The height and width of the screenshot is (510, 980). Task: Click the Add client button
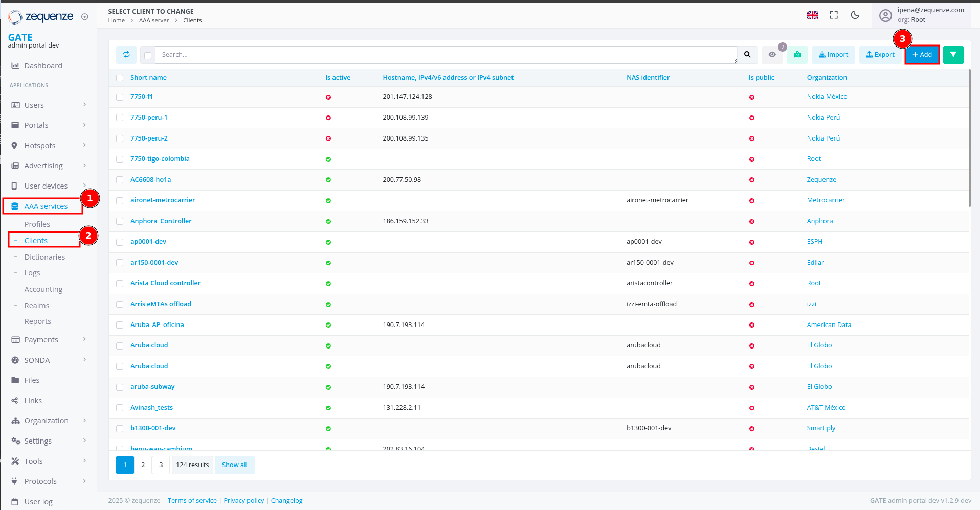click(x=922, y=55)
